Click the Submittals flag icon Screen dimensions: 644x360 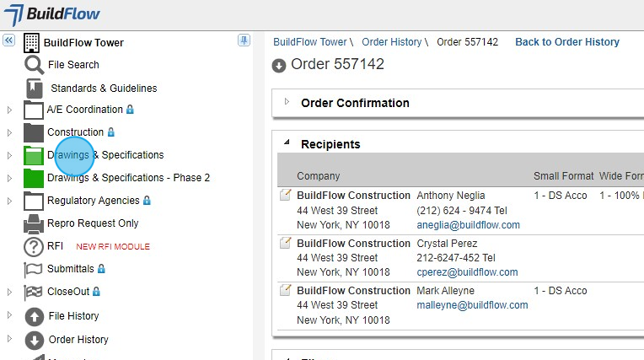click(x=34, y=269)
